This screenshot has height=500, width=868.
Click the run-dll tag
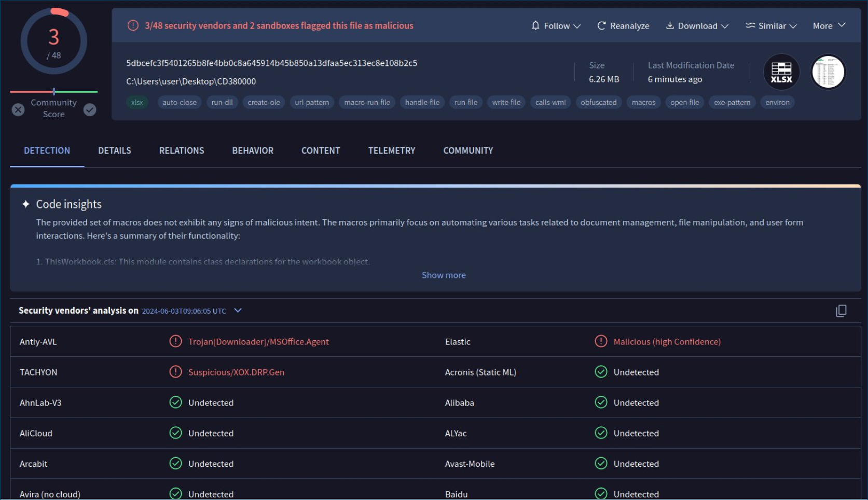tap(222, 102)
